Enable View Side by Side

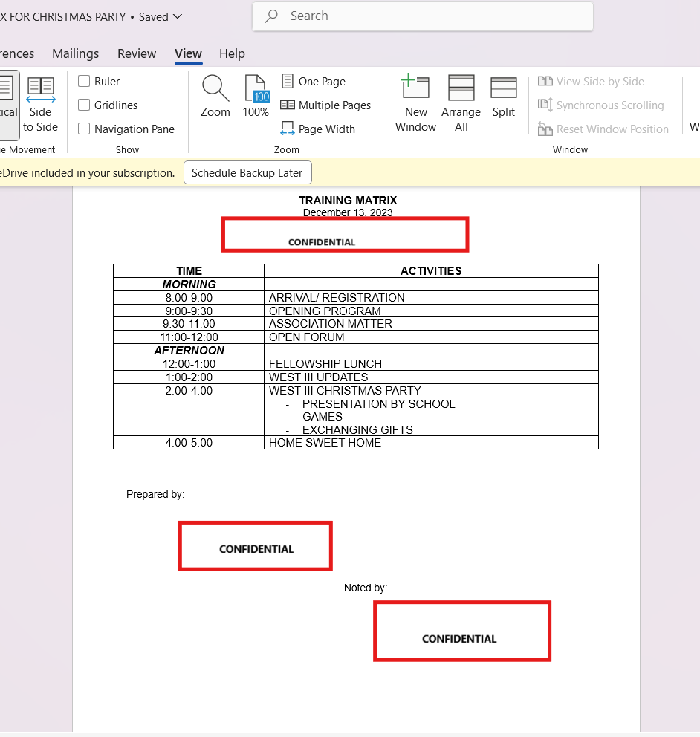591,81
